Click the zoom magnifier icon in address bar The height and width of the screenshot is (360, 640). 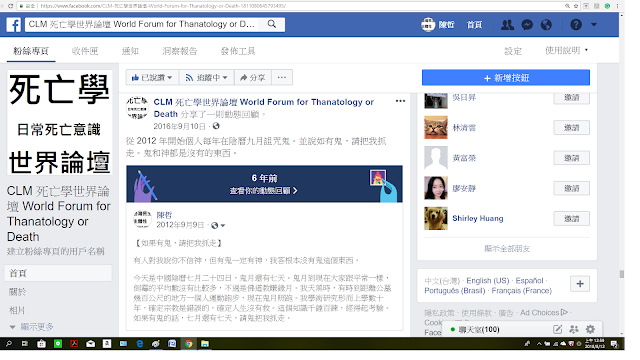pos(567,6)
